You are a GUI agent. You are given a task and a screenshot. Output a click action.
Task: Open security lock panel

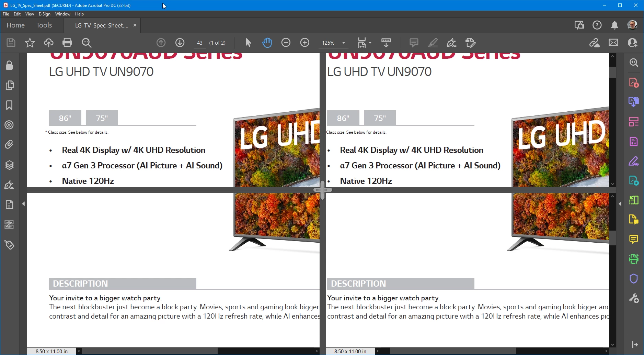(x=9, y=65)
